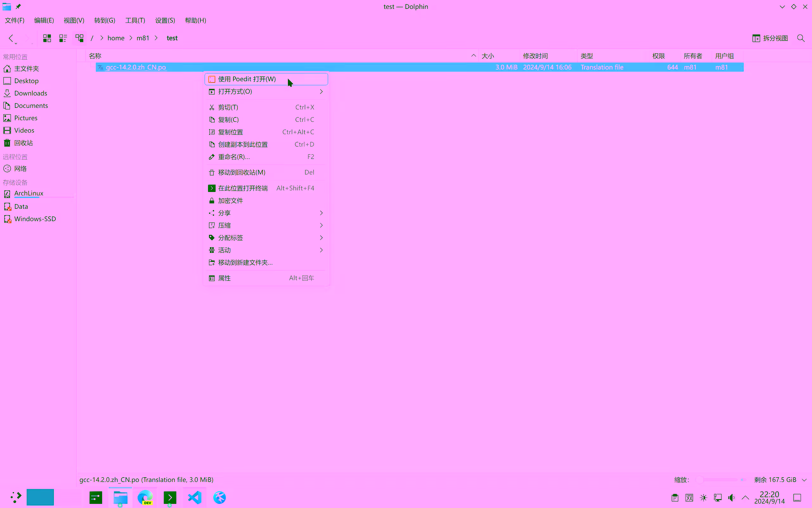
Task: Switch to icons view mode
Action: click(47, 38)
